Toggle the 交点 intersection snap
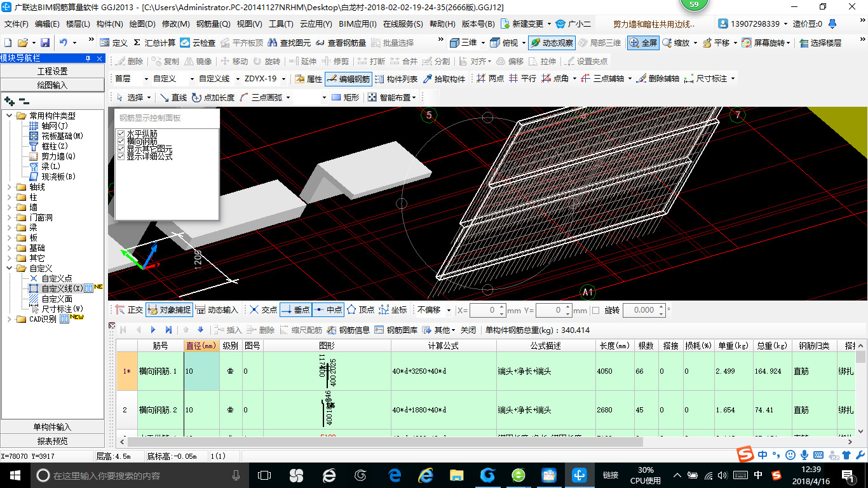Viewport: 868px width, 488px height. (x=263, y=309)
